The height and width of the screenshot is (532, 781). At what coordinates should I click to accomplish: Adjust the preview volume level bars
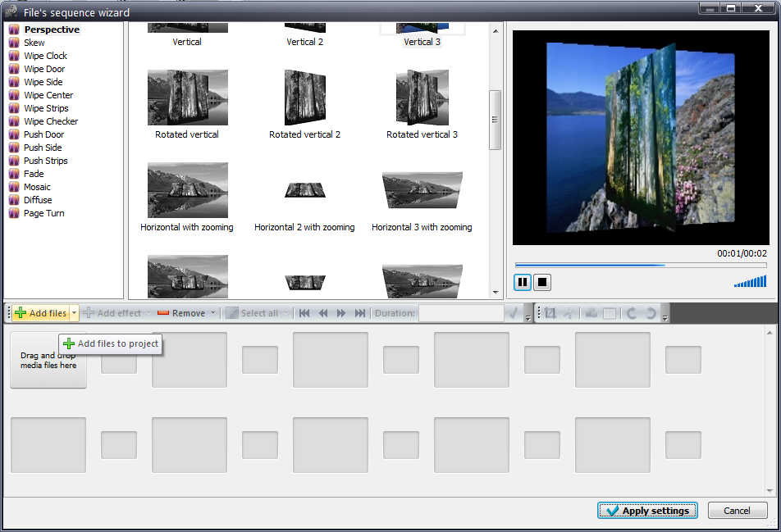[751, 282]
